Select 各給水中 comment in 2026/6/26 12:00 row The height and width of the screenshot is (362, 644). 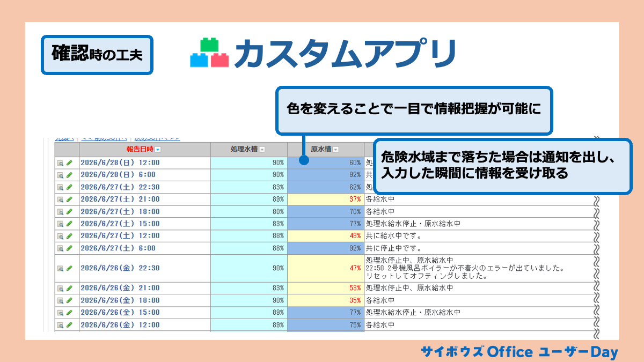[x=380, y=325]
